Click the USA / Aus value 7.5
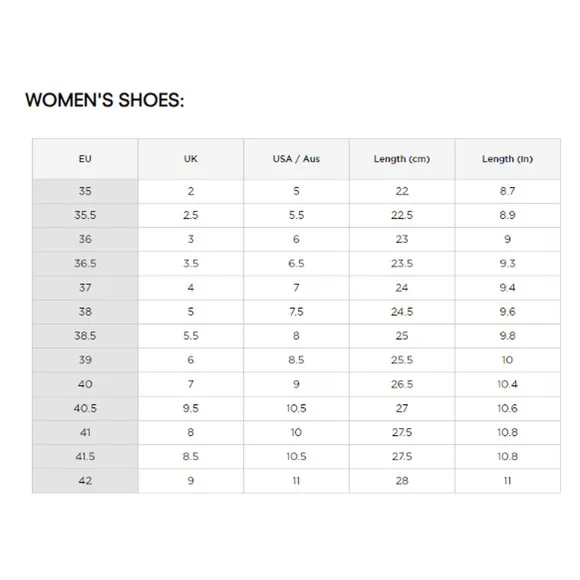Image resolution: width=580 pixels, height=580 pixels. pyautogui.click(x=296, y=312)
